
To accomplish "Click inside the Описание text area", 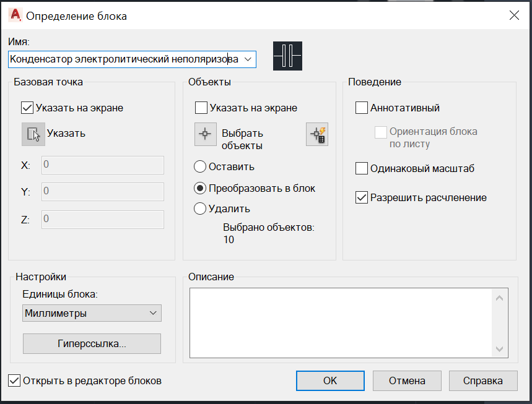I will (x=341, y=323).
